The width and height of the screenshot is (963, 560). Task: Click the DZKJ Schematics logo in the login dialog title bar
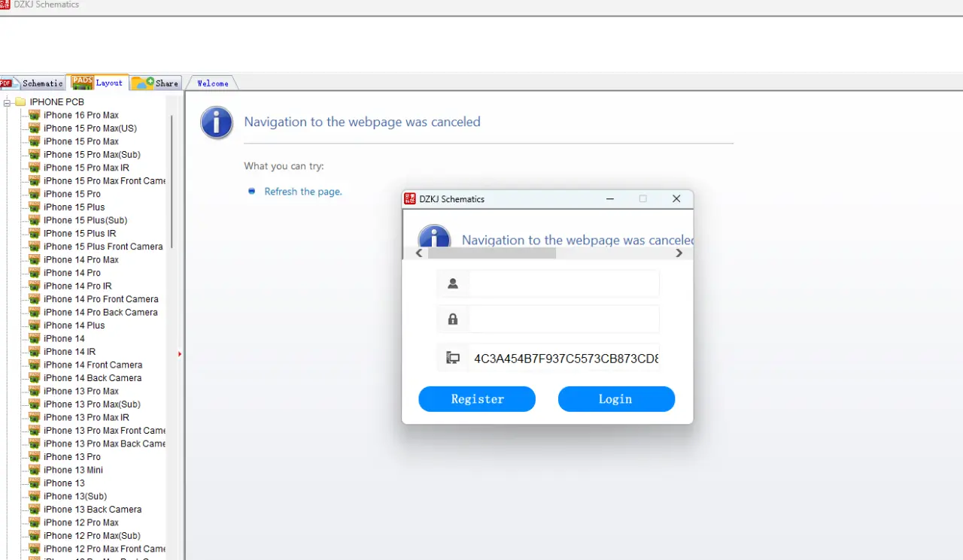(410, 199)
